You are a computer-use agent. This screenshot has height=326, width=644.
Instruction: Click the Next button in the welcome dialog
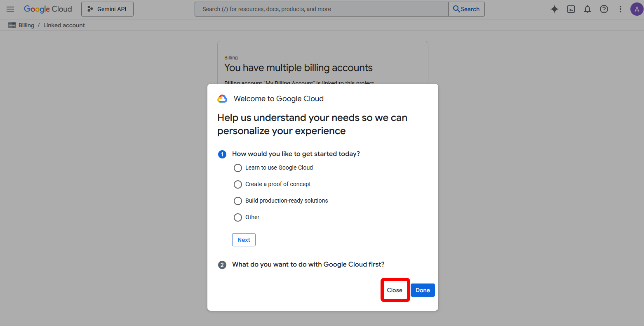coord(244,240)
